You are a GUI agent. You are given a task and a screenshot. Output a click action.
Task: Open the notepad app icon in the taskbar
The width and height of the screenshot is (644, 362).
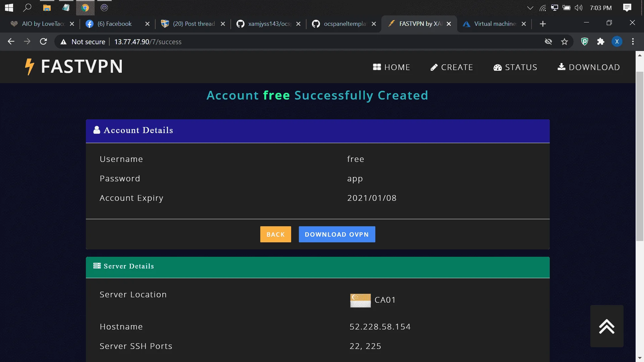[x=66, y=7]
